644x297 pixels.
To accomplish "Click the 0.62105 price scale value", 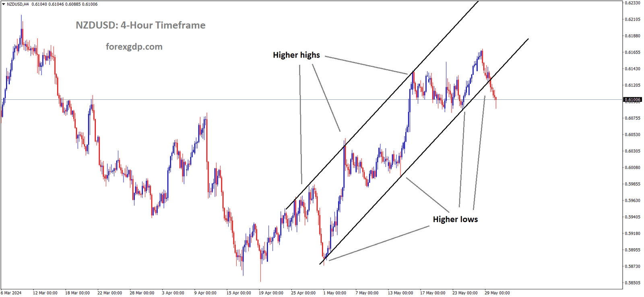I will (632, 19).
